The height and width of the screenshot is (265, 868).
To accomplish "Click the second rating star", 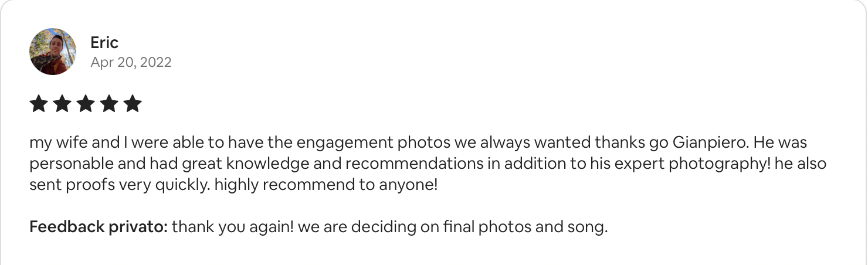I will click(62, 104).
